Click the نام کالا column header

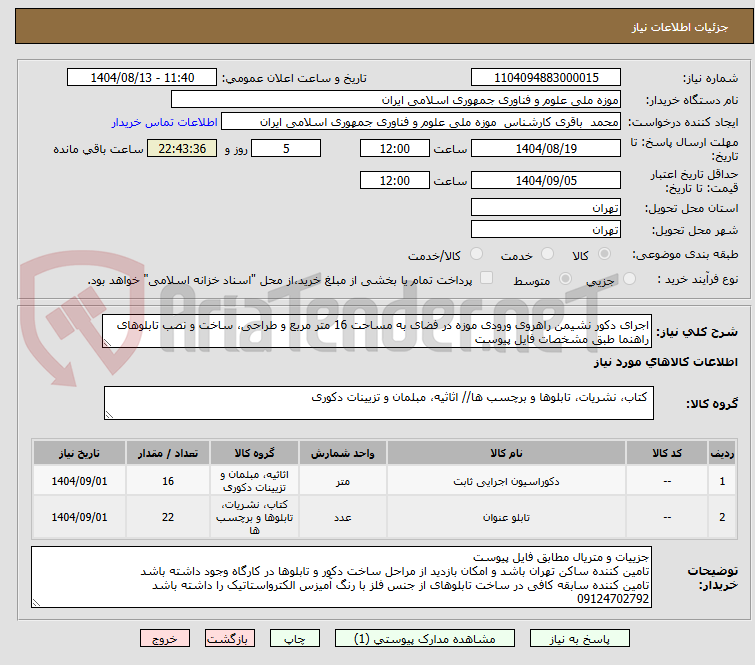click(506, 453)
